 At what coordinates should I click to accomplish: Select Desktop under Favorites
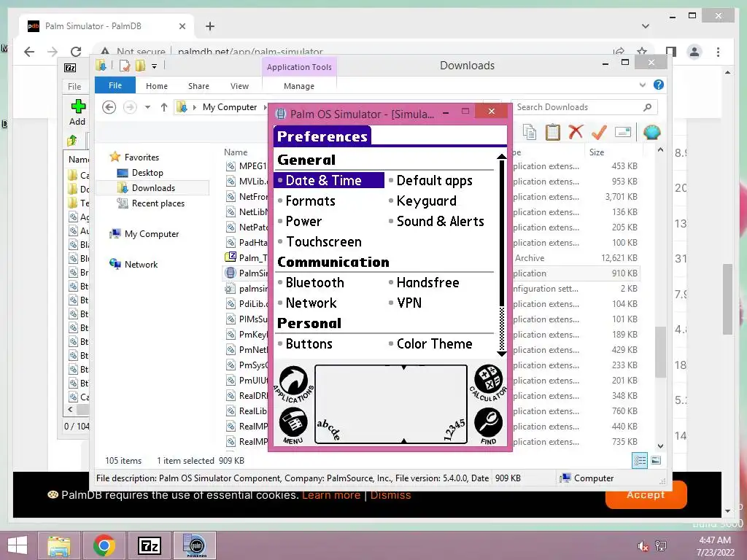[147, 173]
